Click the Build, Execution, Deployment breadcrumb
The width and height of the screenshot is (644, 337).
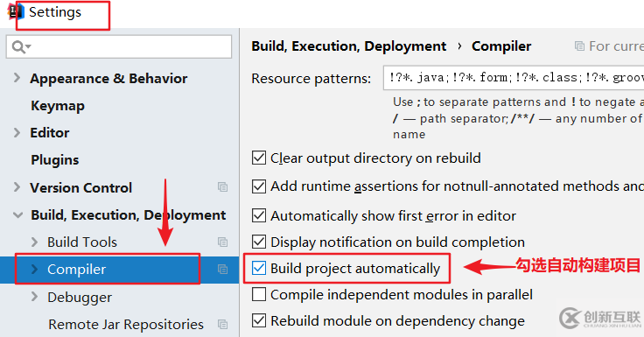pos(349,46)
